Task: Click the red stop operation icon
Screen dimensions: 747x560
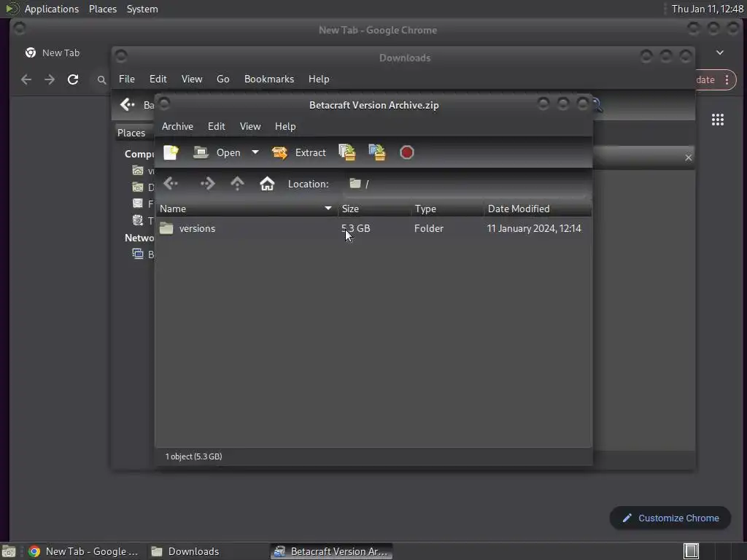Action: [407, 152]
